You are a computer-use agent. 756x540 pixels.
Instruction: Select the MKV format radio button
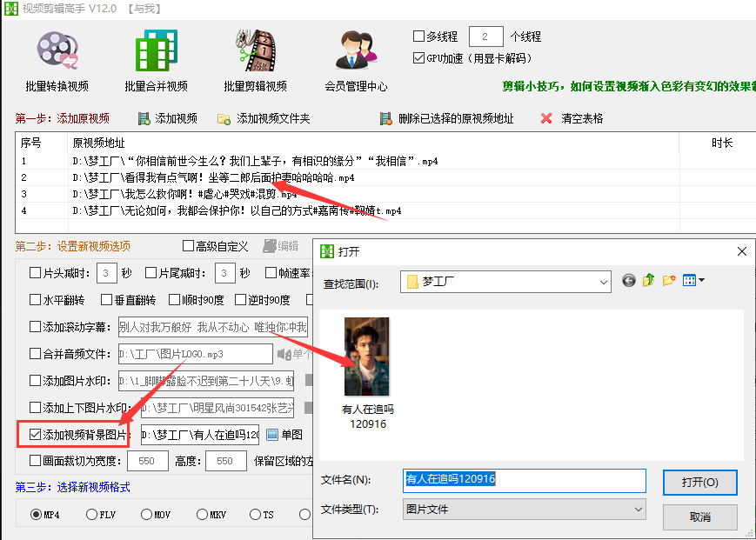pos(202,515)
